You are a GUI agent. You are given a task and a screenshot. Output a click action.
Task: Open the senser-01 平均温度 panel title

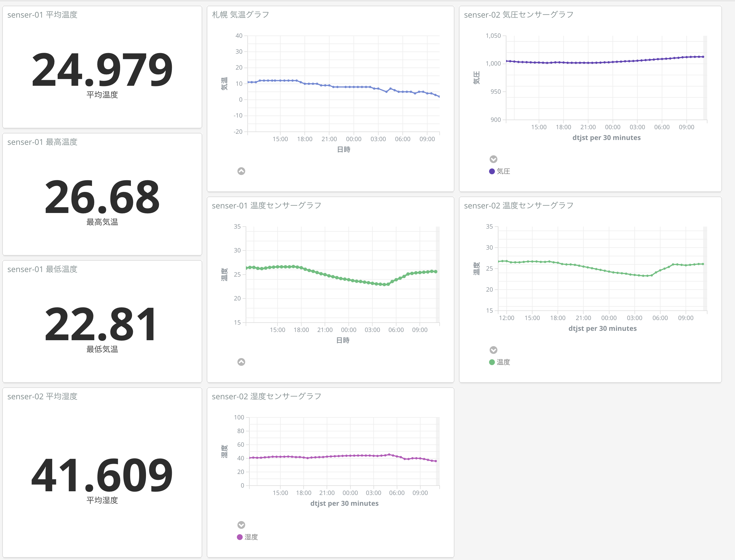(x=43, y=15)
